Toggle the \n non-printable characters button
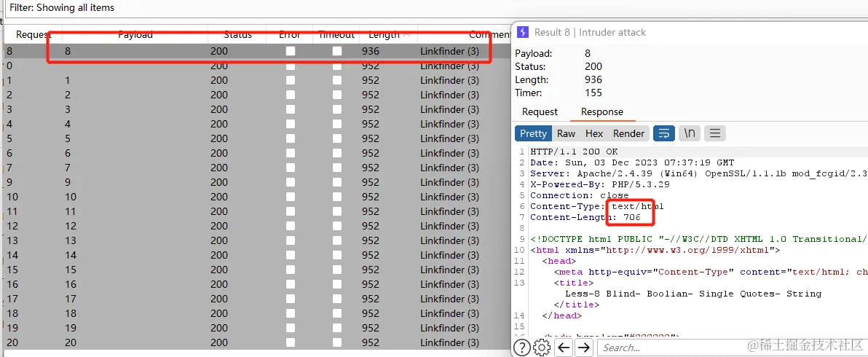868x357 pixels. coord(689,133)
